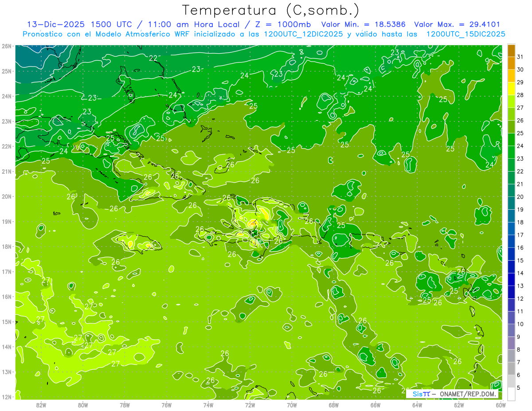Click the '72W' longitude axis label
Image resolution: width=532 pixels, height=411 pixels.
pos(250,405)
